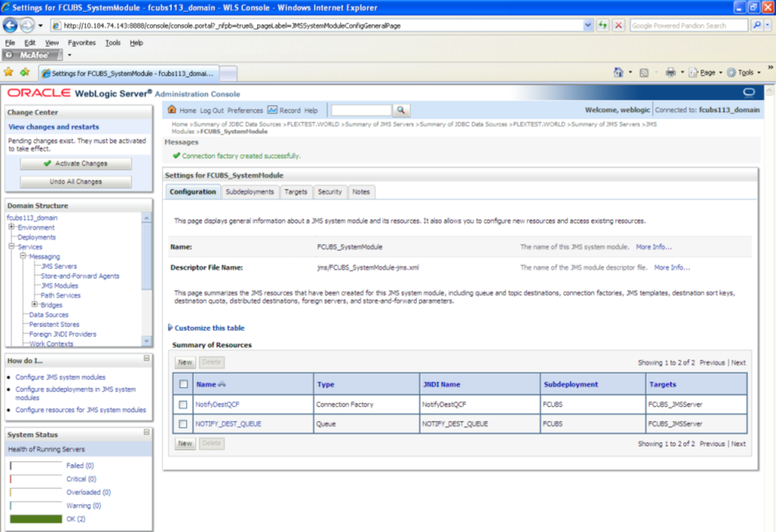Click the Log Out link

point(212,110)
